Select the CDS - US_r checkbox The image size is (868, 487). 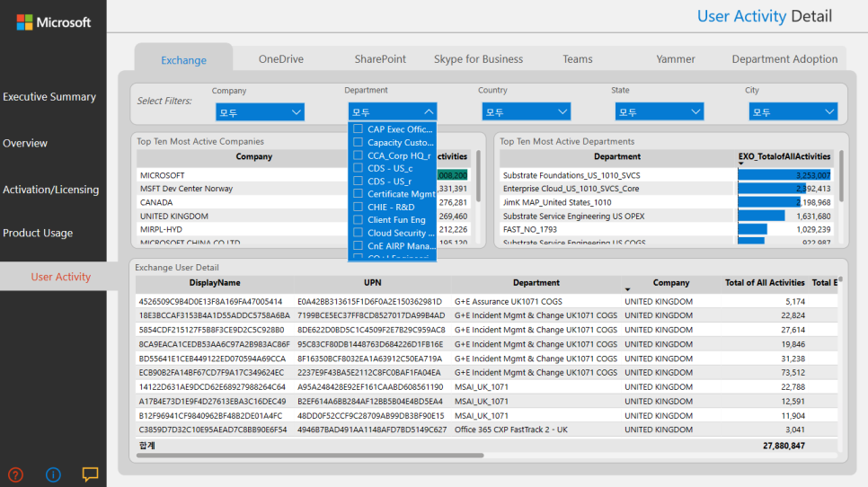359,181
